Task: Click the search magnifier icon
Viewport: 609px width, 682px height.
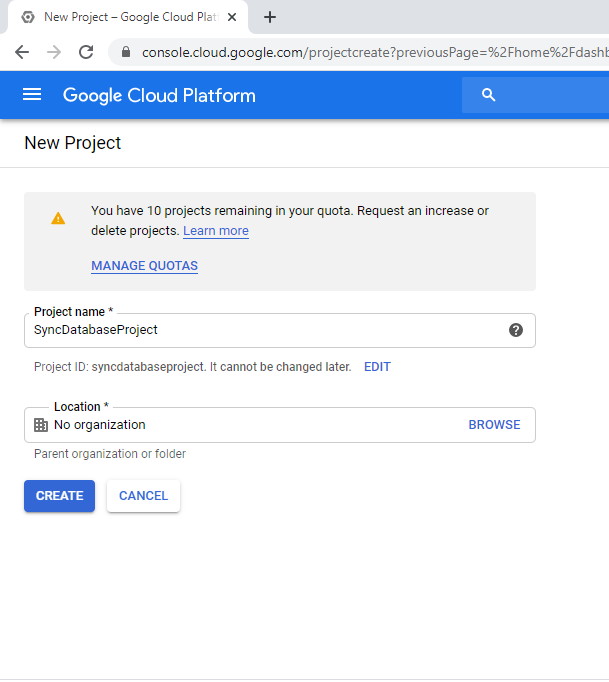Action: [489, 95]
